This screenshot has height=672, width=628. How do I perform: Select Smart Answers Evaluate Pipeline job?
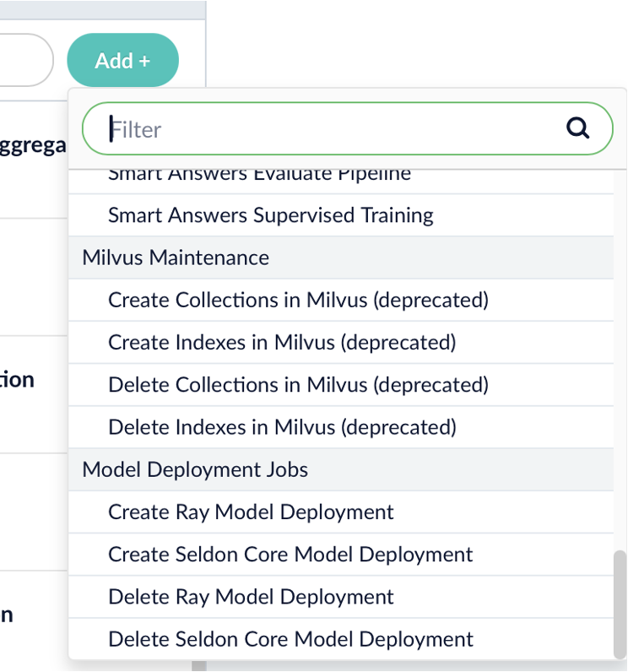click(x=259, y=176)
